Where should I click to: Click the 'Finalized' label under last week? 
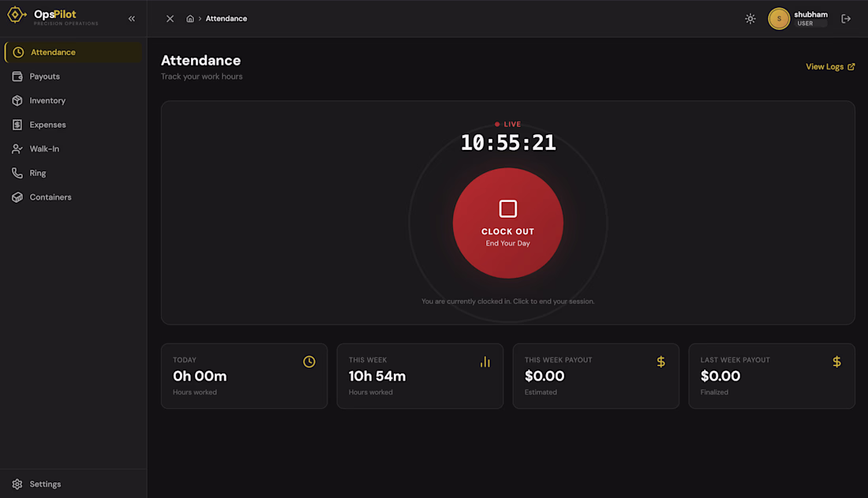(714, 392)
